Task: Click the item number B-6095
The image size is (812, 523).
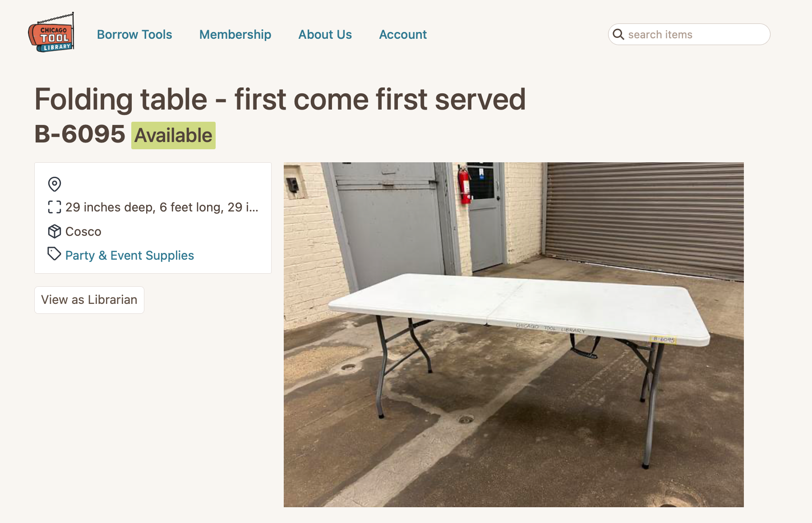Action: point(80,134)
